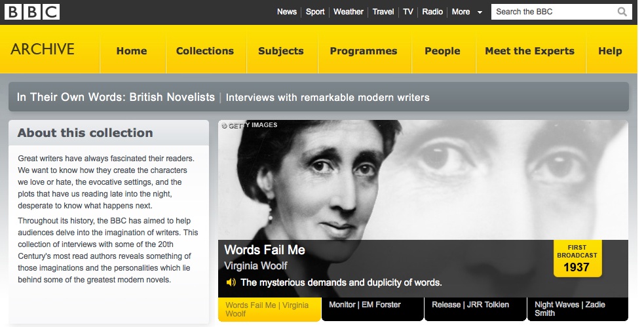Open the Collections nav item
This screenshot has height=327, width=644.
click(x=205, y=51)
